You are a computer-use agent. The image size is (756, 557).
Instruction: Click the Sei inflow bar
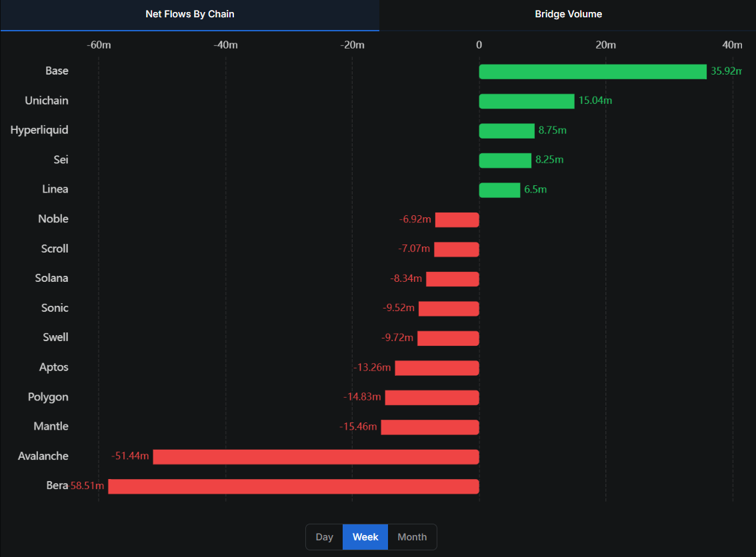point(505,161)
